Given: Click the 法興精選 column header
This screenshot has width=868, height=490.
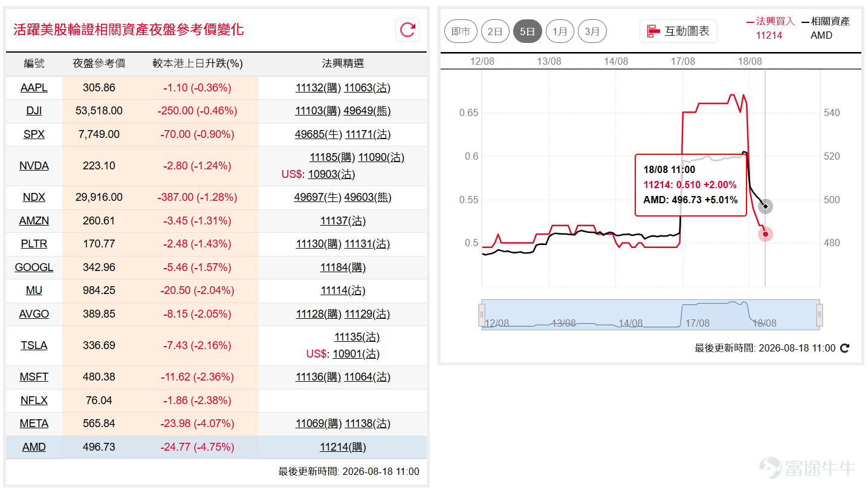Looking at the screenshot, I should pyautogui.click(x=343, y=64).
